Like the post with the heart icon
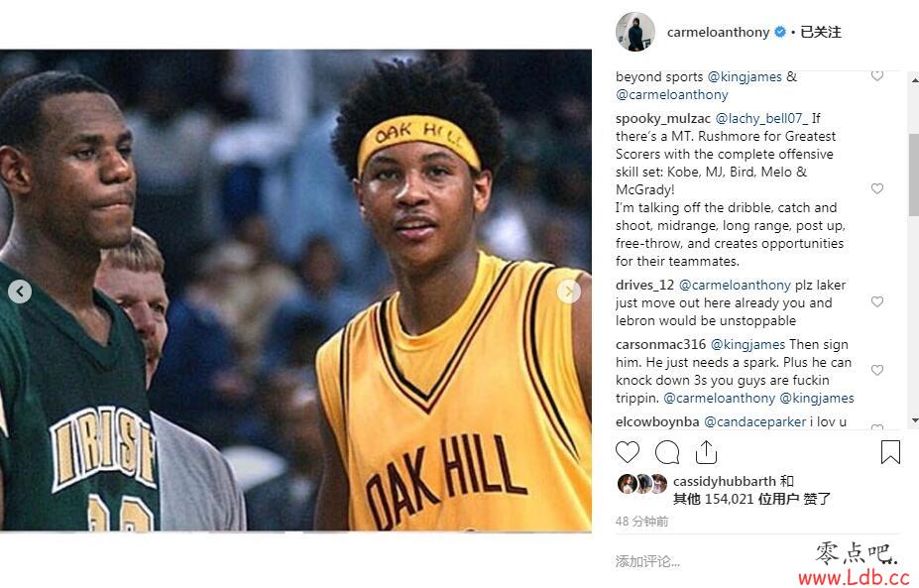This screenshot has height=588, width=919. pyautogui.click(x=628, y=452)
